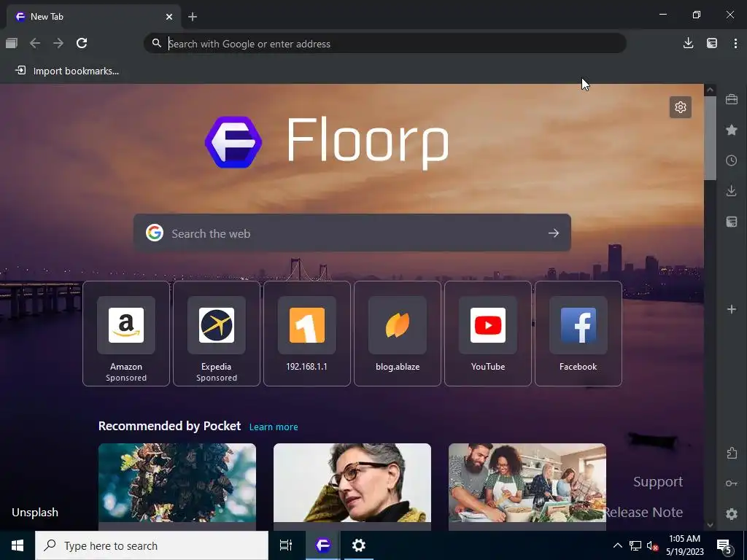Open sidebar settings gear at bottom
The image size is (747, 560).
pyautogui.click(x=731, y=514)
